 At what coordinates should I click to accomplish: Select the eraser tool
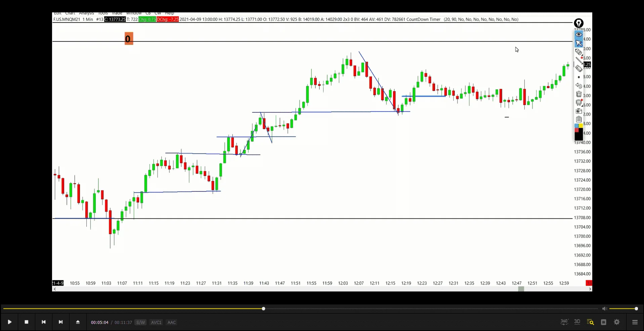[x=578, y=69]
